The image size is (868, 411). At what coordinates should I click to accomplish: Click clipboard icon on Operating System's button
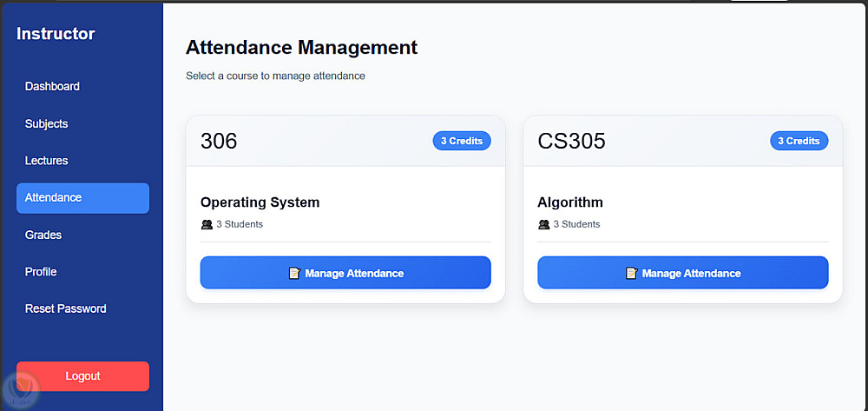click(x=294, y=273)
